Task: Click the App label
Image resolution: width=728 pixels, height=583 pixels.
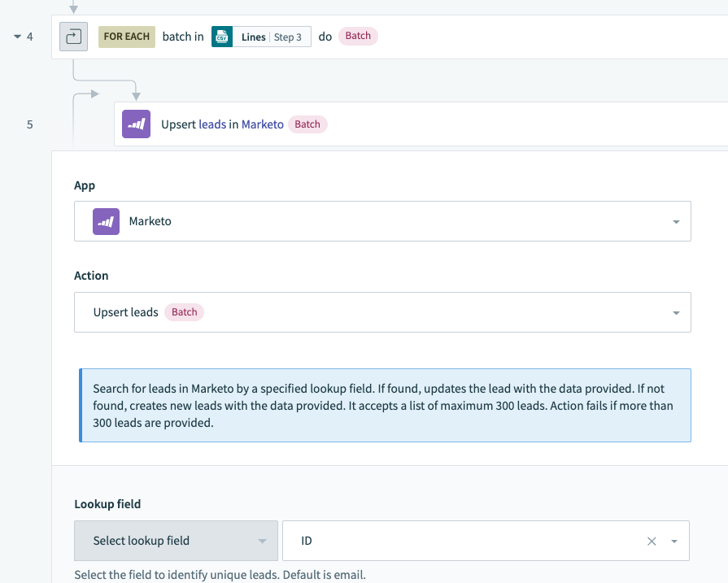Action: pos(85,185)
